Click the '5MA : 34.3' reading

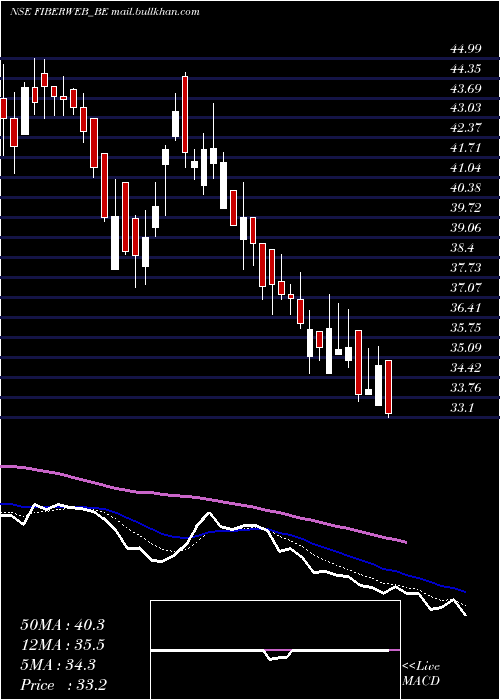click(x=58, y=665)
